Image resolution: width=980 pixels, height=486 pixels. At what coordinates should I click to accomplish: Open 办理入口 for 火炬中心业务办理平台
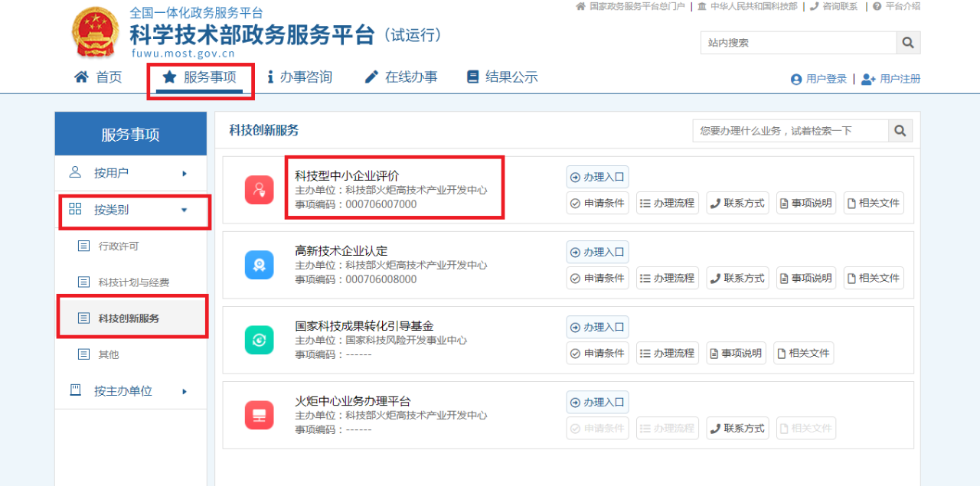597,402
